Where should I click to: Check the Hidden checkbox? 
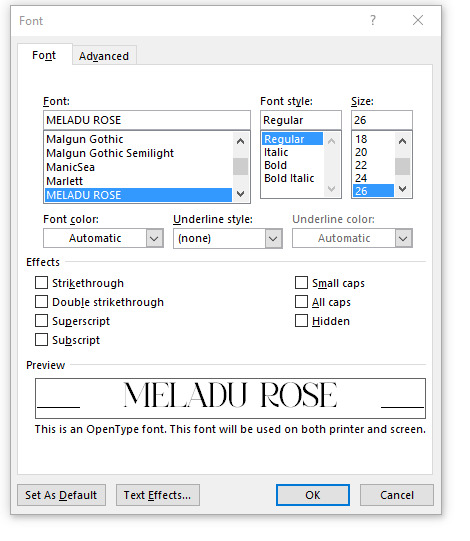click(x=301, y=321)
